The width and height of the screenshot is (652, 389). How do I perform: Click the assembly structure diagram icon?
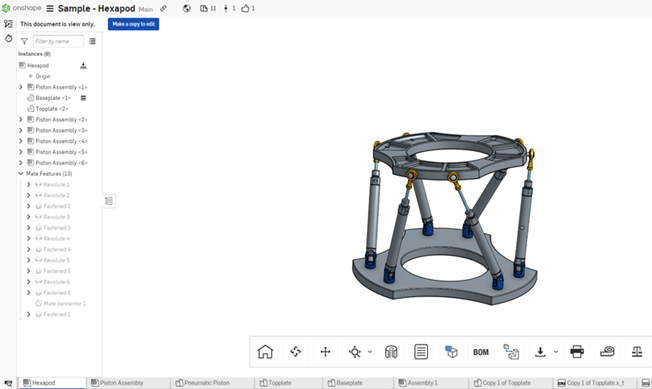511,352
